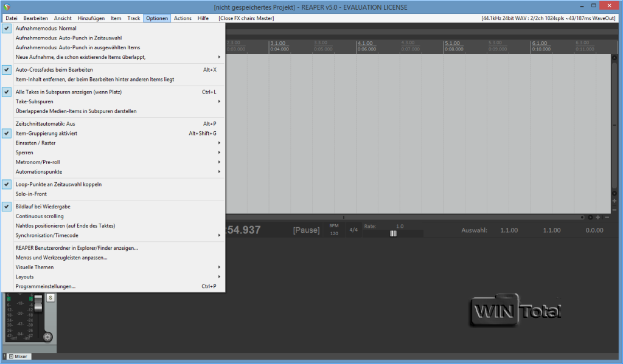Image resolution: width=623 pixels, height=364 pixels.
Task: Toggle Auto-Crossfades beim Bearbeiten
Action: pyautogui.click(x=113, y=69)
